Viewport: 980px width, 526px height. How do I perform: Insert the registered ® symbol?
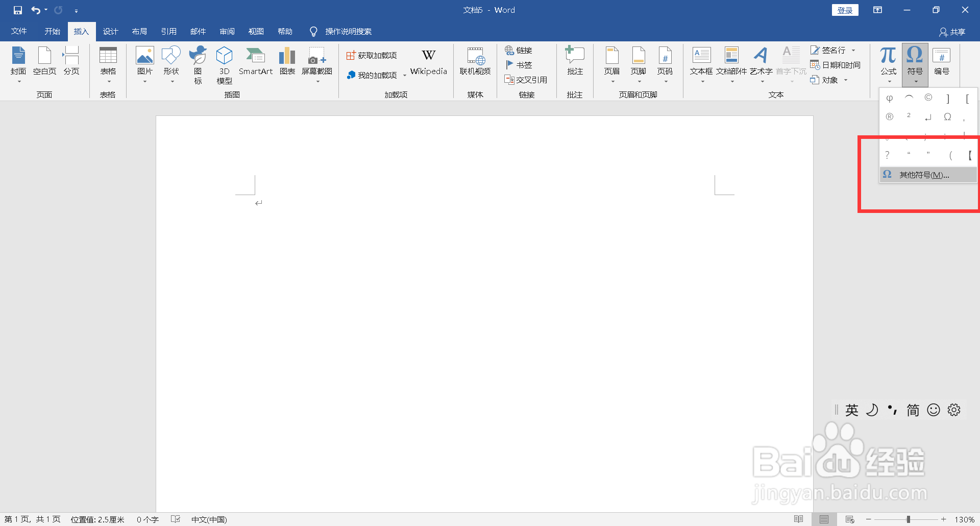point(890,117)
